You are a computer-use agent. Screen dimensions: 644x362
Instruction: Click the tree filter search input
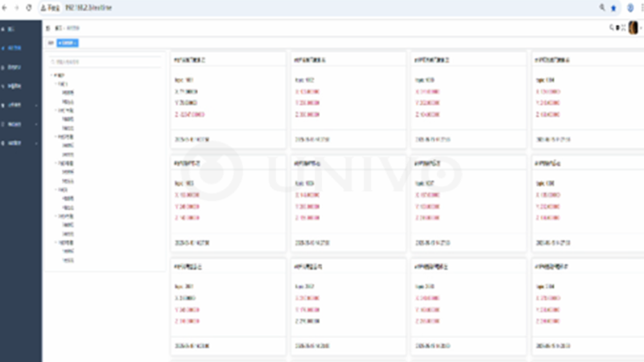(x=105, y=62)
